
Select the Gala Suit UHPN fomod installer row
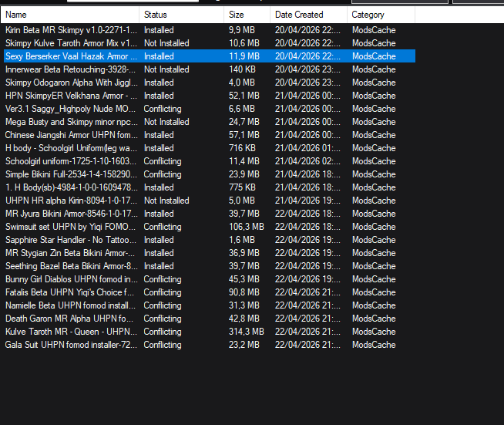pos(210,345)
